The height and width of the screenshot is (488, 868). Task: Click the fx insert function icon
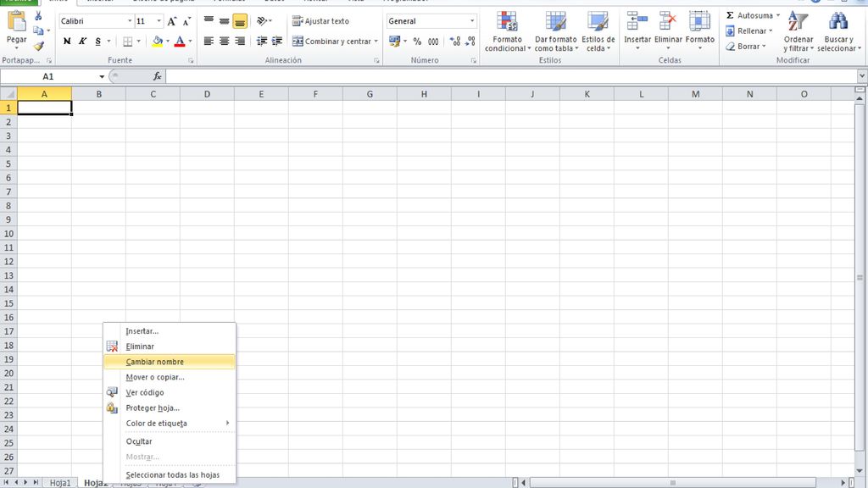[157, 76]
